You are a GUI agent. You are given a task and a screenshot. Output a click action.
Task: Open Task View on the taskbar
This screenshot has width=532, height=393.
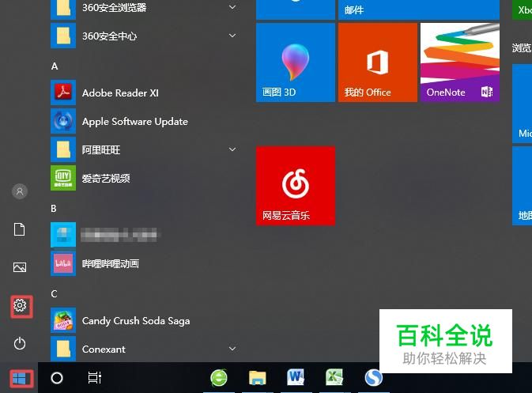tap(95, 378)
